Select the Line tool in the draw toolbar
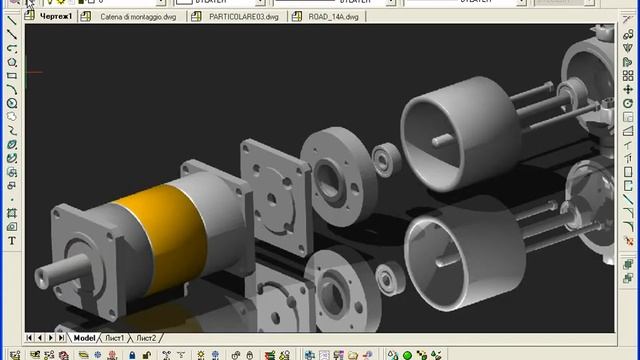 point(12,21)
